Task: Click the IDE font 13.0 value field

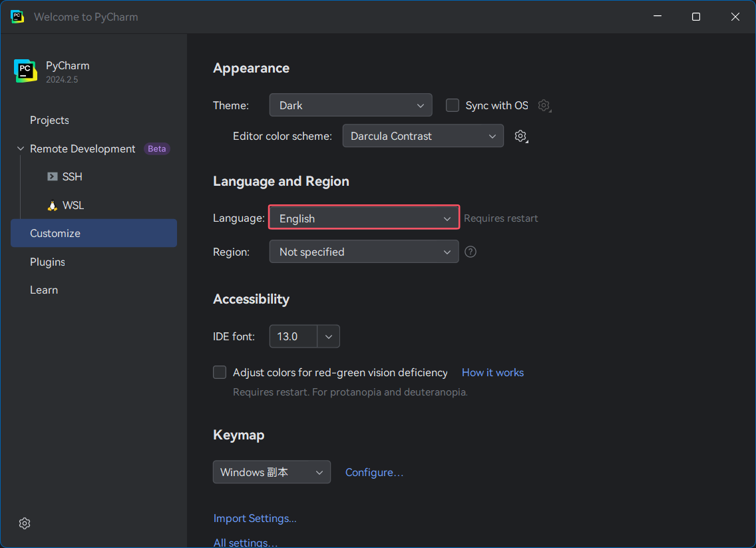Action: [293, 337]
